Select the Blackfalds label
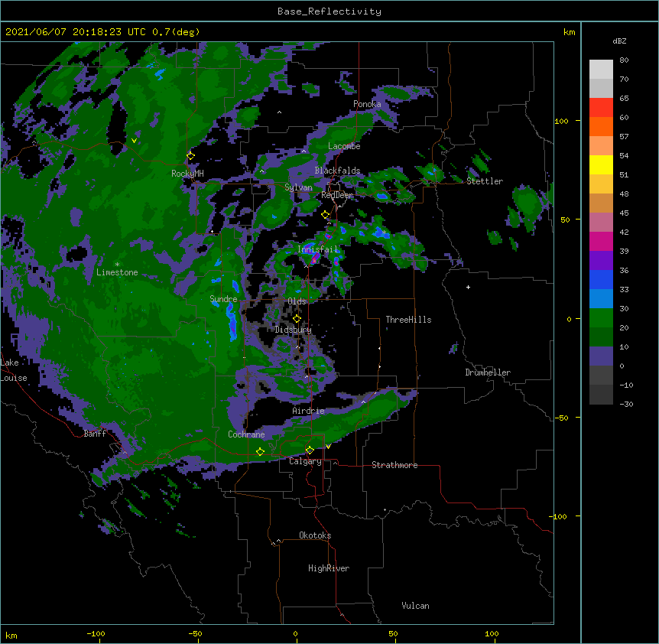 337,171
